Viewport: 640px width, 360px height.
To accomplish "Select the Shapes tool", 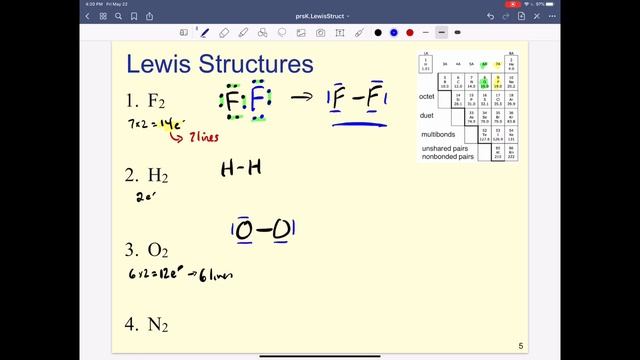I will tap(262, 33).
